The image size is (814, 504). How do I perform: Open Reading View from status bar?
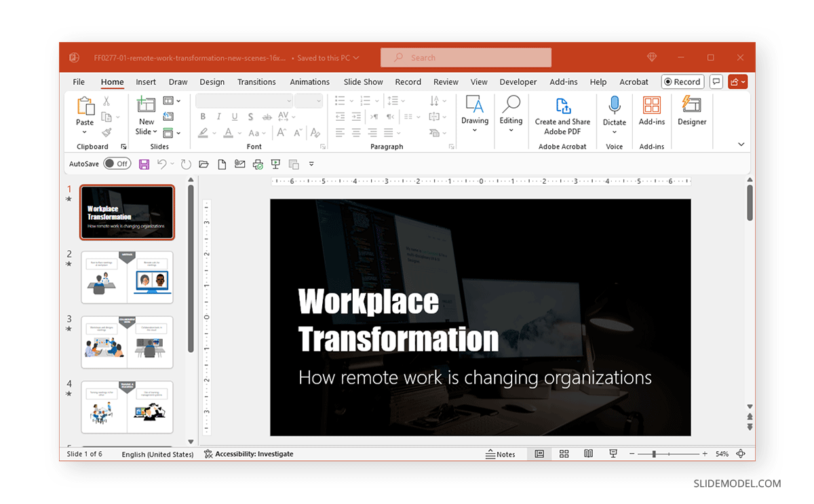(x=589, y=454)
